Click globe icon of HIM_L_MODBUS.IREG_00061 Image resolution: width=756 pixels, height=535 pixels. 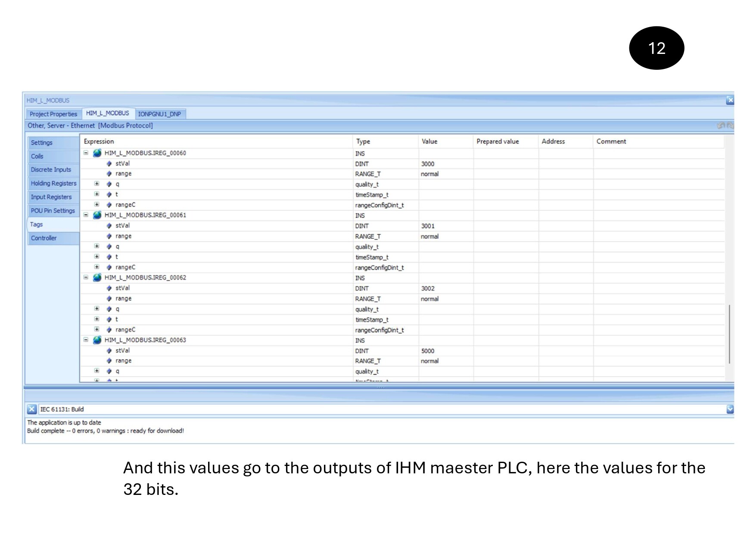click(97, 215)
